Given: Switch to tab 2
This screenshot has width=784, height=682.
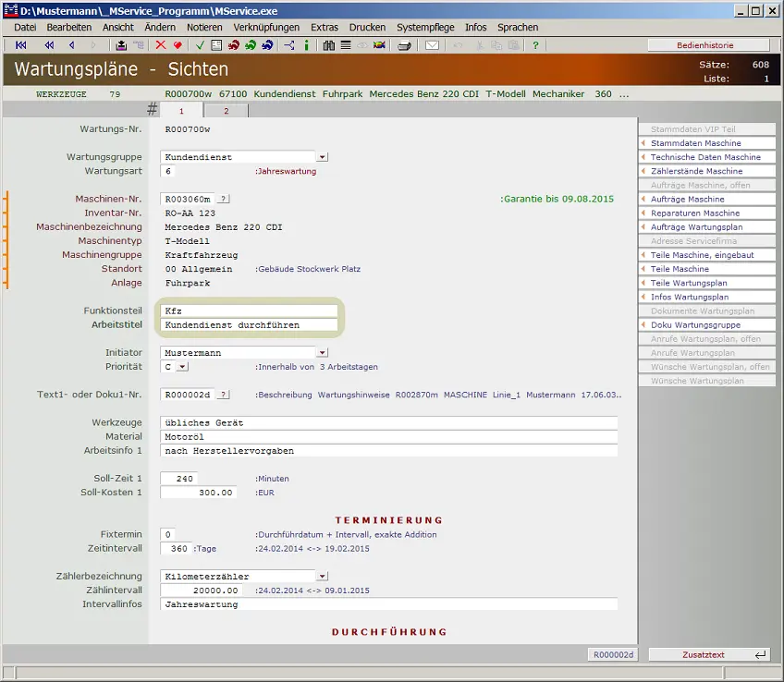Looking at the screenshot, I should [226, 111].
